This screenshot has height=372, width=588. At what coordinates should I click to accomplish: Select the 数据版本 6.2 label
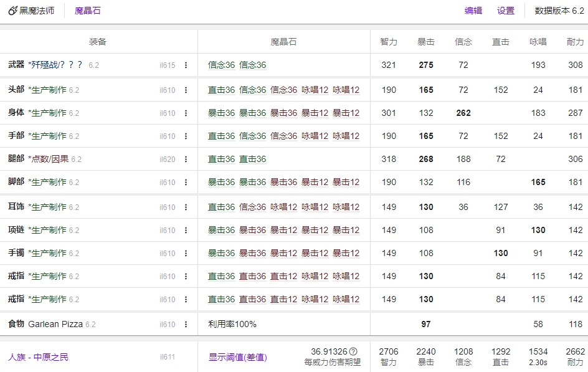click(x=559, y=11)
